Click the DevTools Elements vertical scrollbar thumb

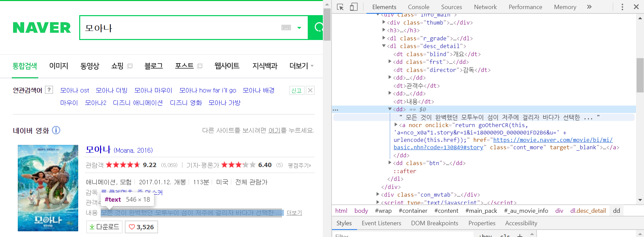coord(640,75)
